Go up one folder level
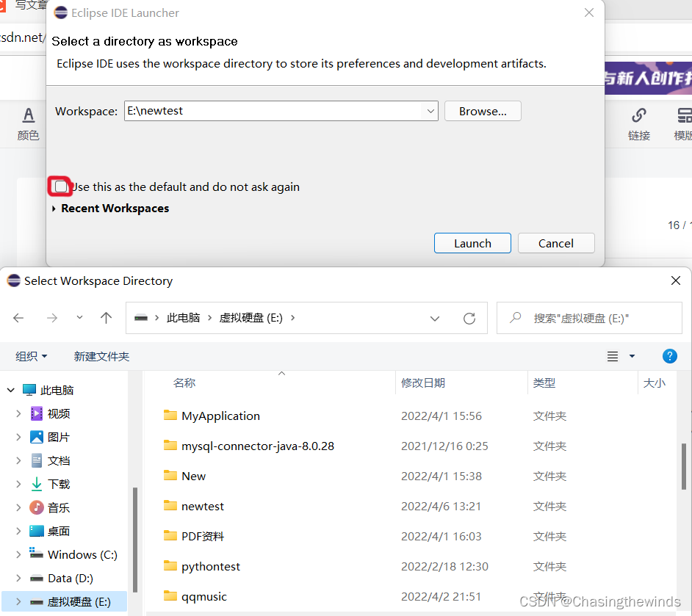Viewport: 692px width, 616px height. 106,318
